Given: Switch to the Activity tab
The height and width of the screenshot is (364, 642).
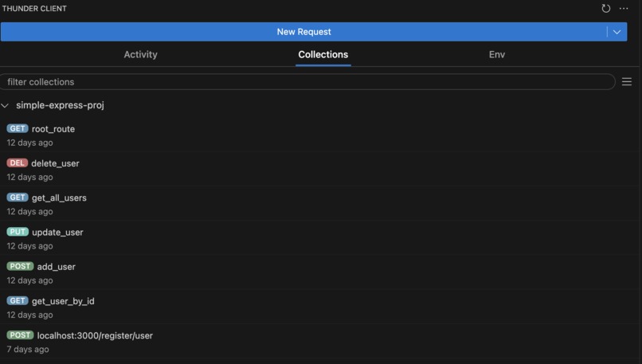Looking at the screenshot, I should [140, 54].
